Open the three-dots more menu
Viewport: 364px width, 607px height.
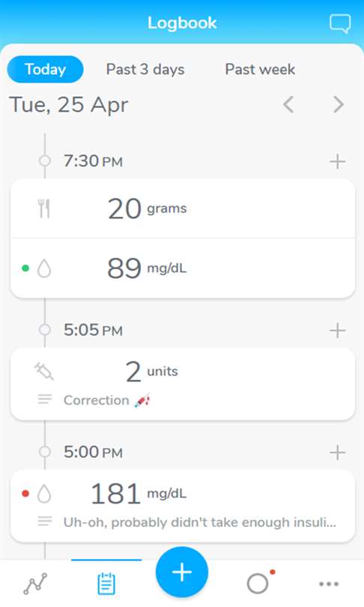(329, 584)
